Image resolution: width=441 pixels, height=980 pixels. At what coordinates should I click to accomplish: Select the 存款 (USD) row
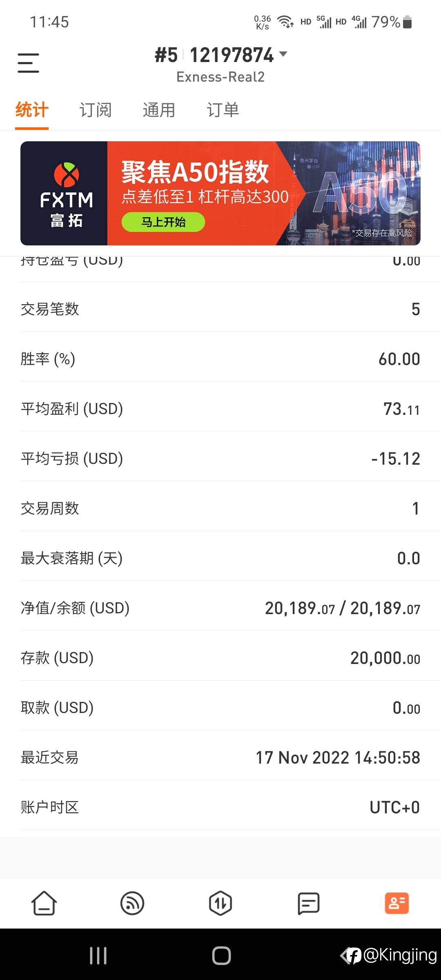click(x=220, y=658)
